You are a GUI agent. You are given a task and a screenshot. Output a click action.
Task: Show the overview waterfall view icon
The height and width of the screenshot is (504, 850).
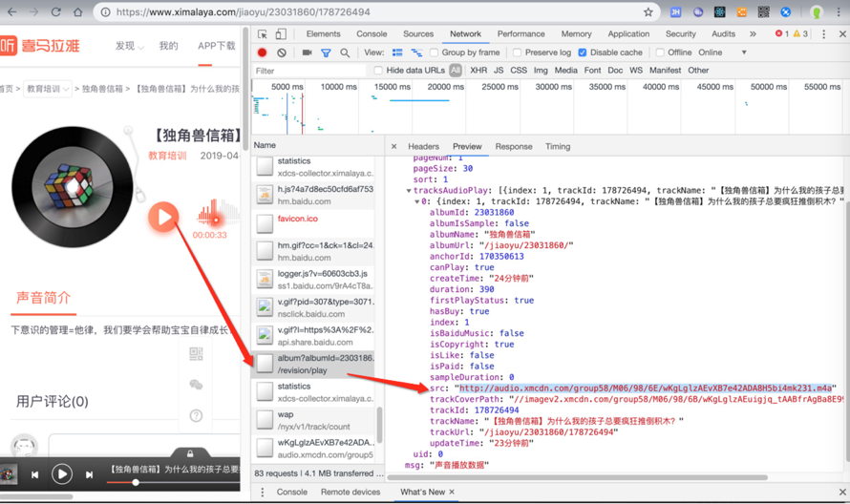tap(416, 52)
